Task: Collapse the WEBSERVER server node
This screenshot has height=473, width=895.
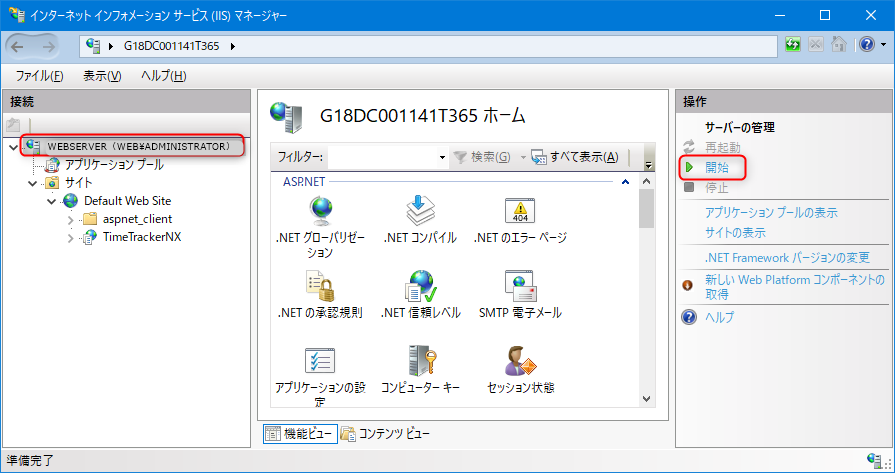Action: pyautogui.click(x=14, y=147)
